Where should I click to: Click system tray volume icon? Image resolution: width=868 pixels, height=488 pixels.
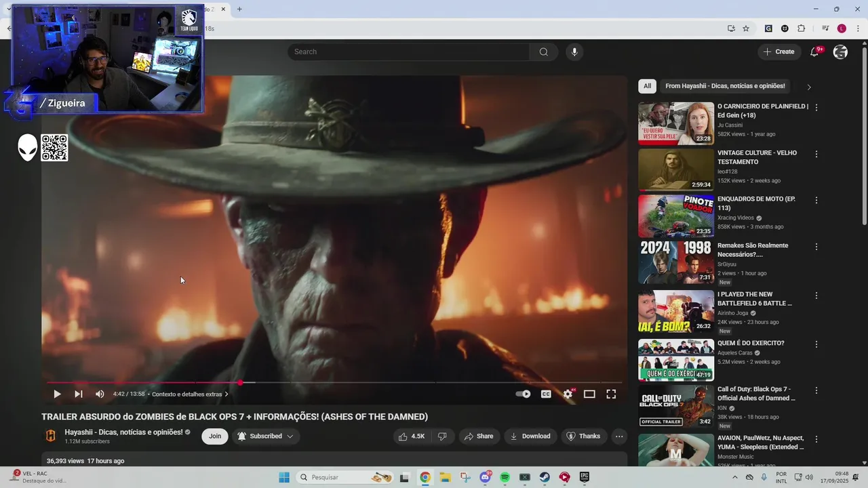810,477
